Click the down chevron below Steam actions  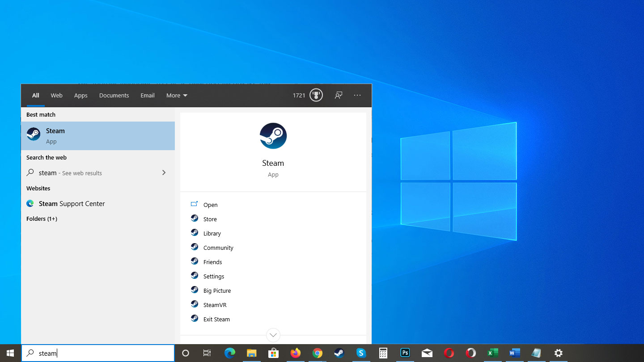[x=273, y=335]
